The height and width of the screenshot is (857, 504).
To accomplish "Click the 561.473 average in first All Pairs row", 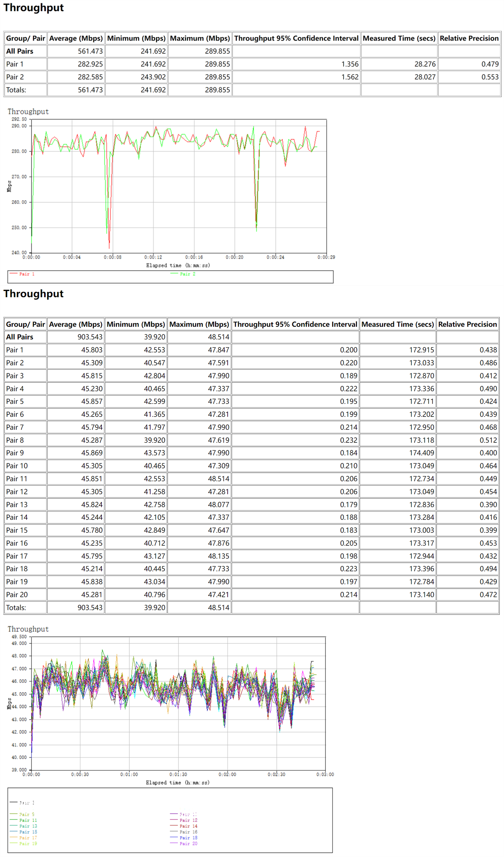I will (x=90, y=51).
